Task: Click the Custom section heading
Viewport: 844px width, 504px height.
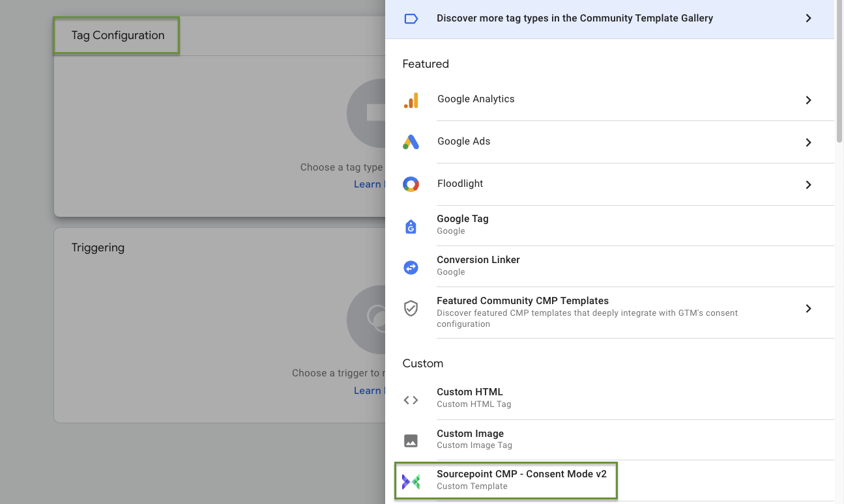Action: point(423,363)
